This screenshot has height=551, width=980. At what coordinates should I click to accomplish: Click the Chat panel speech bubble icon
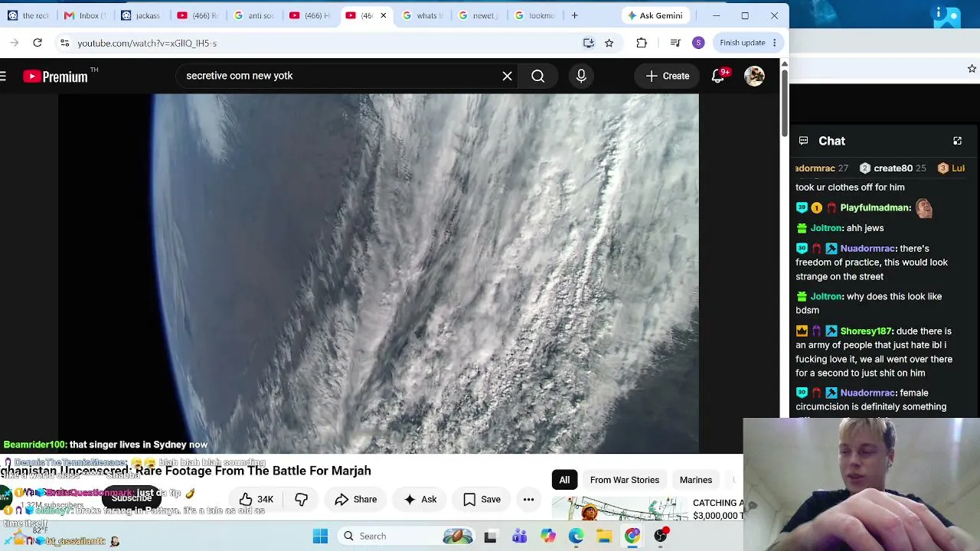(x=803, y=141)
